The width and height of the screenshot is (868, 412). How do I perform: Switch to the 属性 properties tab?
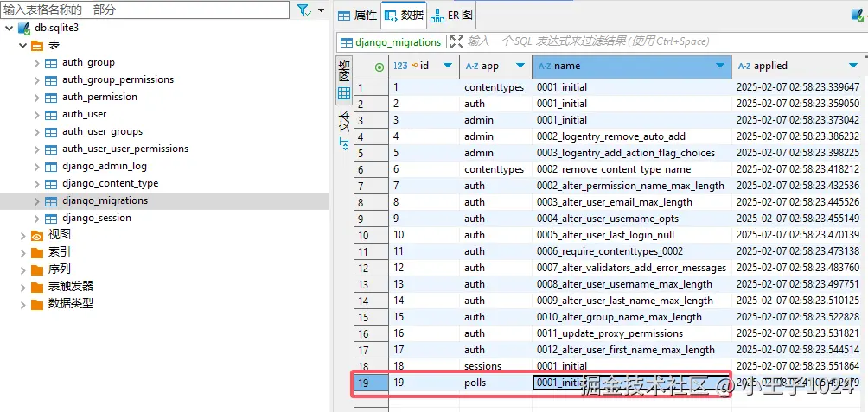358,16
